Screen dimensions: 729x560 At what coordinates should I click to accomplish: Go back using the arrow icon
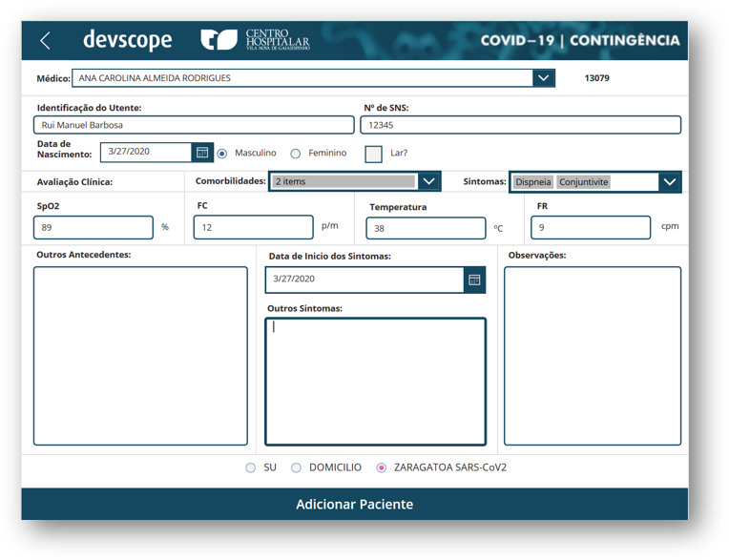click(45, 40)
